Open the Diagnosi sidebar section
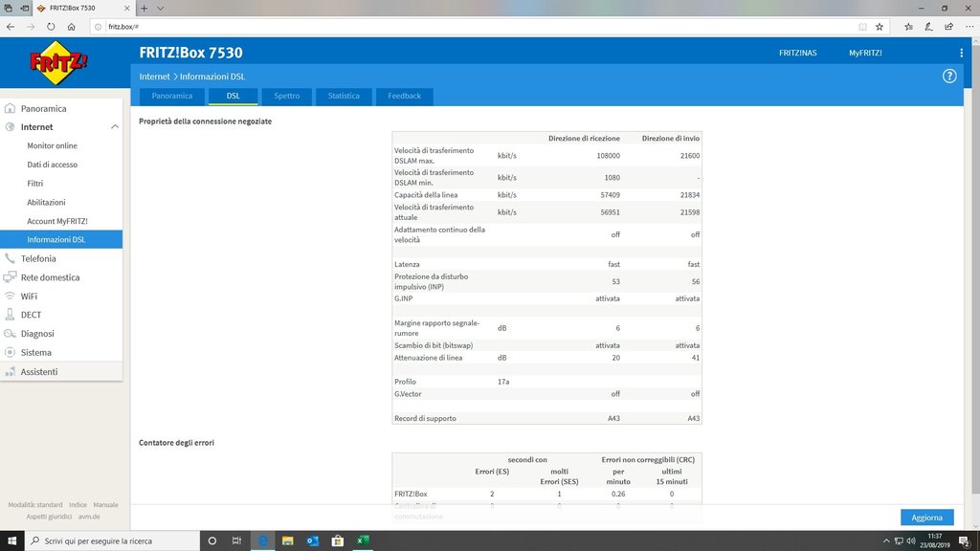This screenshot has height=551, width=980. pos(37,334)
